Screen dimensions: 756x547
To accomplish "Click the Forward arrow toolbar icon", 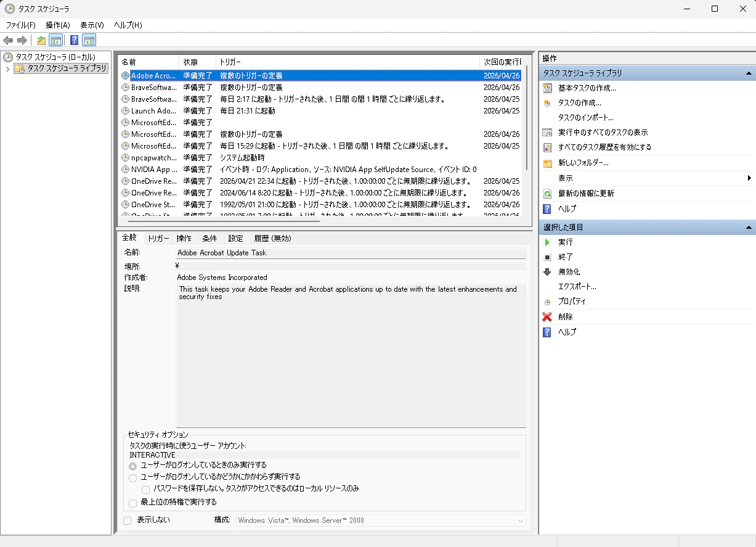I will coord(22,41).
